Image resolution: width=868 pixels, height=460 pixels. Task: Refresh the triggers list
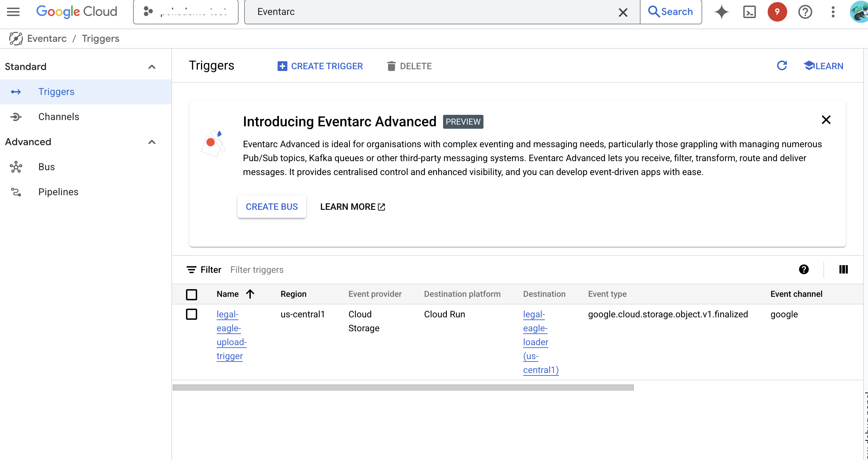782,65
